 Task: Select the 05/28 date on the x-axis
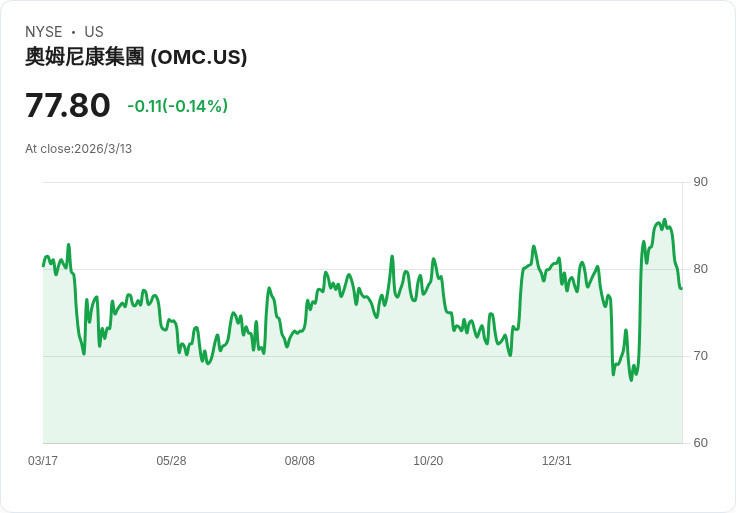point(171,461)
